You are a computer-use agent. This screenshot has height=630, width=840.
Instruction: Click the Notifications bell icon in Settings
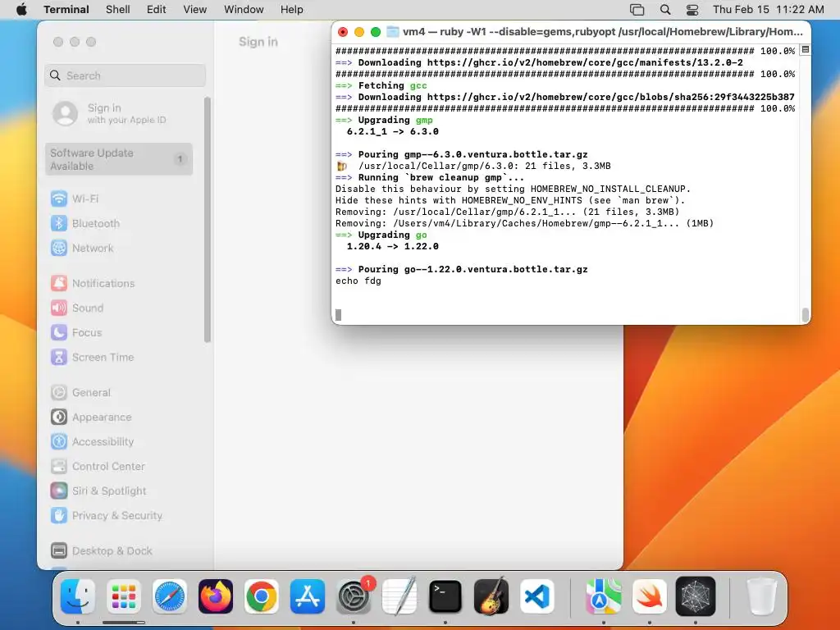tap(59, 283)
